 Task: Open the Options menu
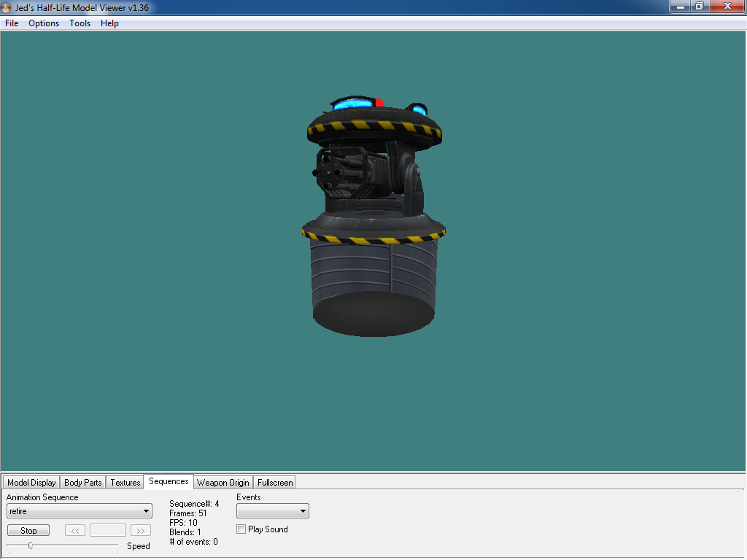[44, 23]
